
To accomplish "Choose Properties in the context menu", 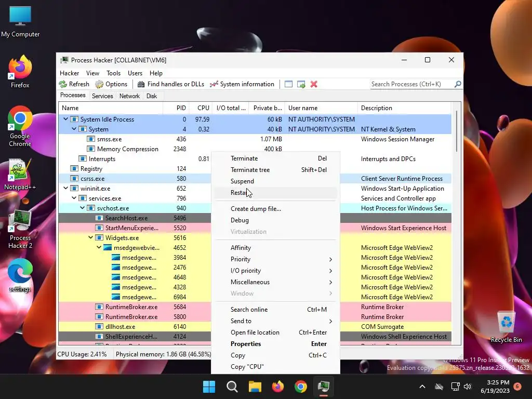I will click(x=275, y=344).
